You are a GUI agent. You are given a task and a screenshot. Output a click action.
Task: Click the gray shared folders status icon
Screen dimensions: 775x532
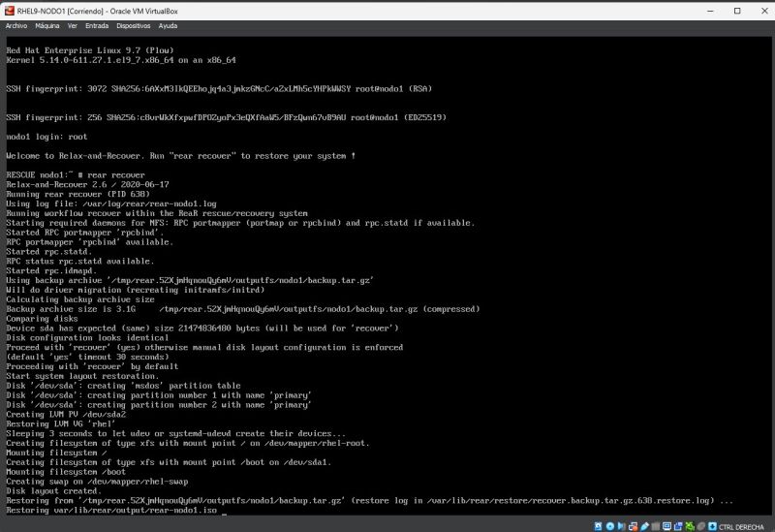pyautogui.click(x=656, y=526)
